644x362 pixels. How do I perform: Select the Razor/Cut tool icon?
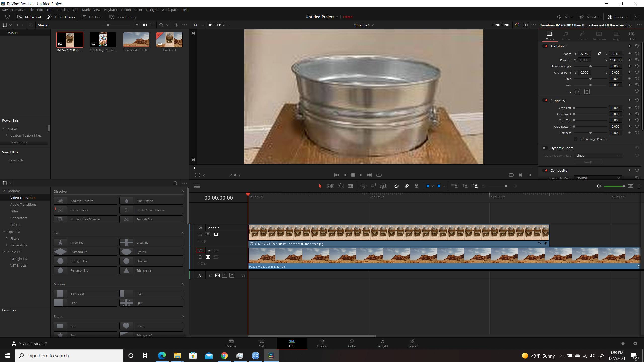point(351,186)
